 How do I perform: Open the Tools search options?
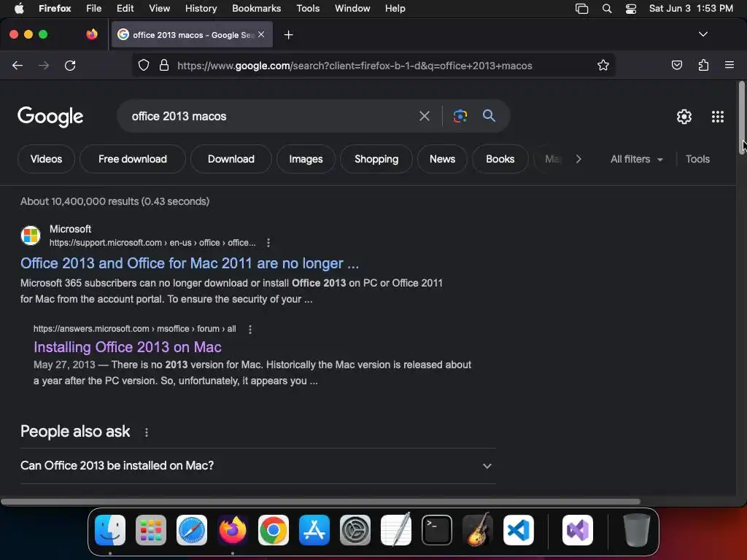coord(697,159)
